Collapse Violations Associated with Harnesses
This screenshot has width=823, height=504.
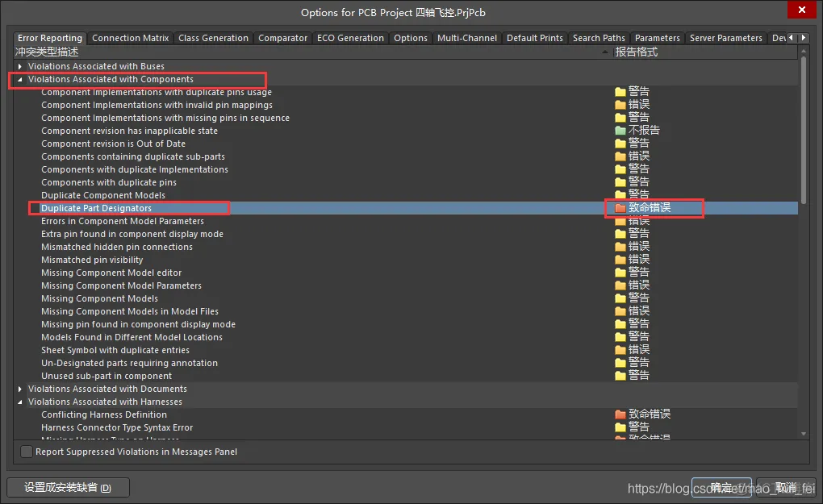click(x=20, y=402)
